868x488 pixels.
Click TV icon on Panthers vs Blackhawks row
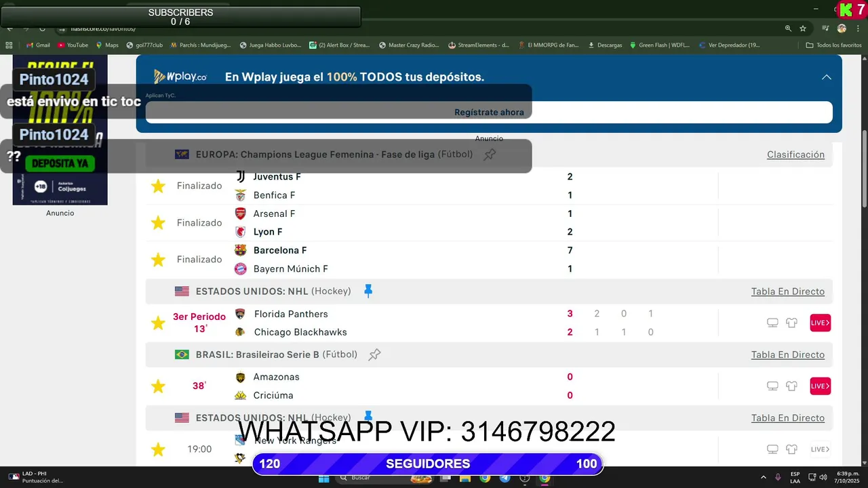772,323
